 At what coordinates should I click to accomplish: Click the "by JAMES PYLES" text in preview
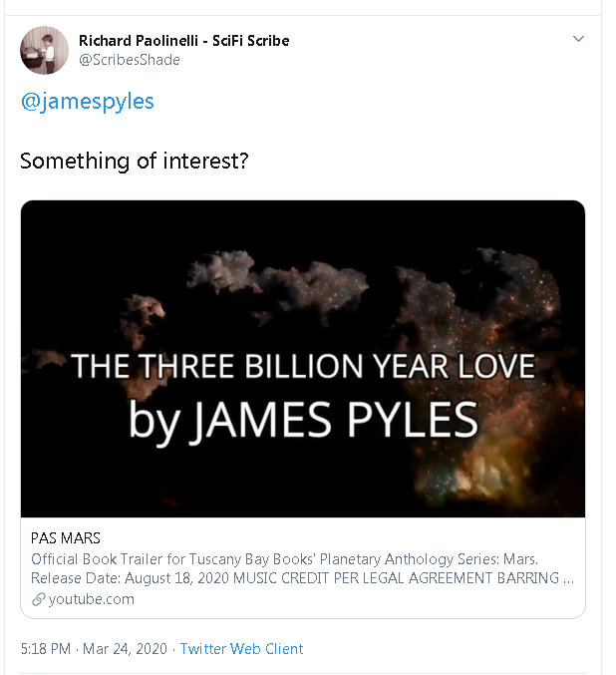(x=303, y=418)
